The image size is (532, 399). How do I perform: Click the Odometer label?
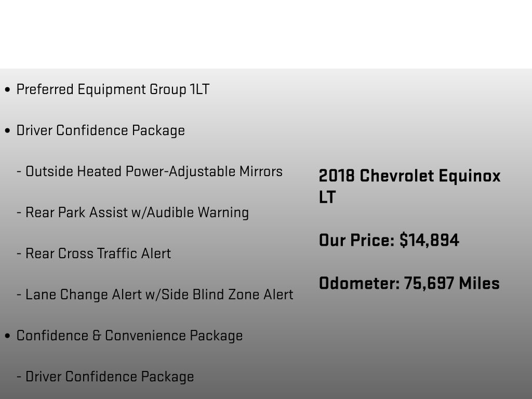[x=359, y=283]
